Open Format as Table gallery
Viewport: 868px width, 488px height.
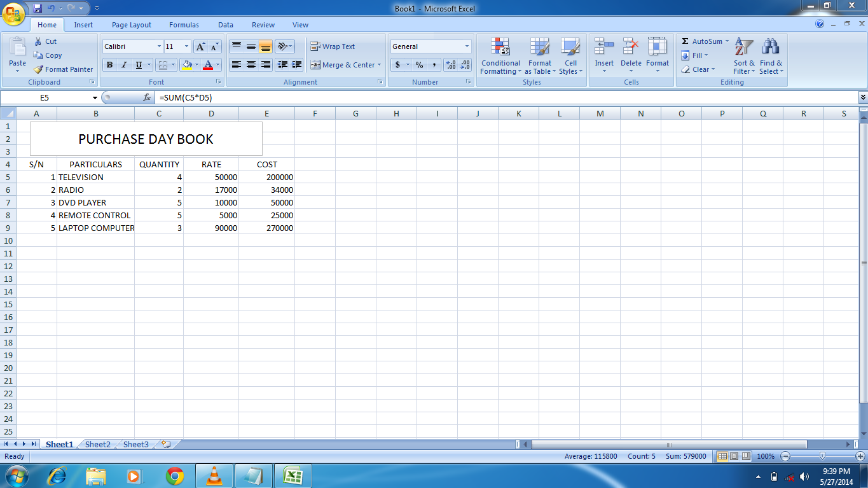(x=540, y=56)
